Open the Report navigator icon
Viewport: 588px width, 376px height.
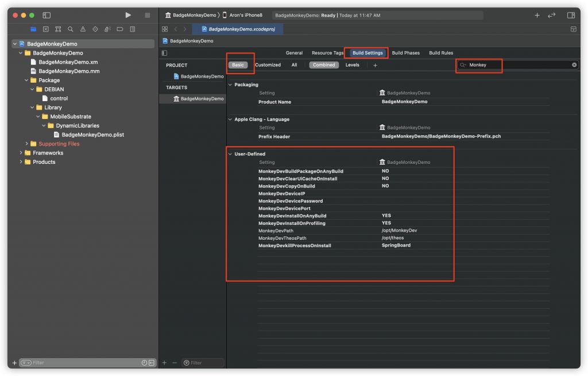(133, 29)
